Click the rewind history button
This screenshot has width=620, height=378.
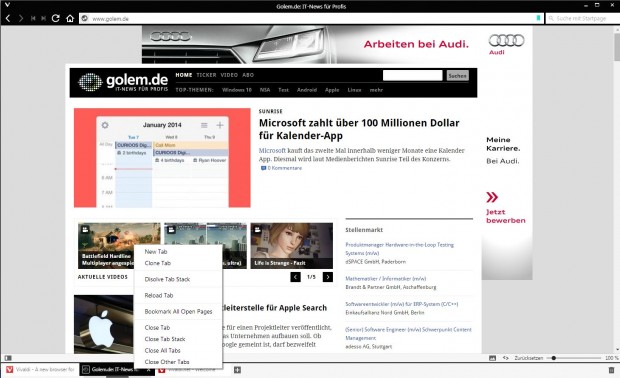[33, 18]
